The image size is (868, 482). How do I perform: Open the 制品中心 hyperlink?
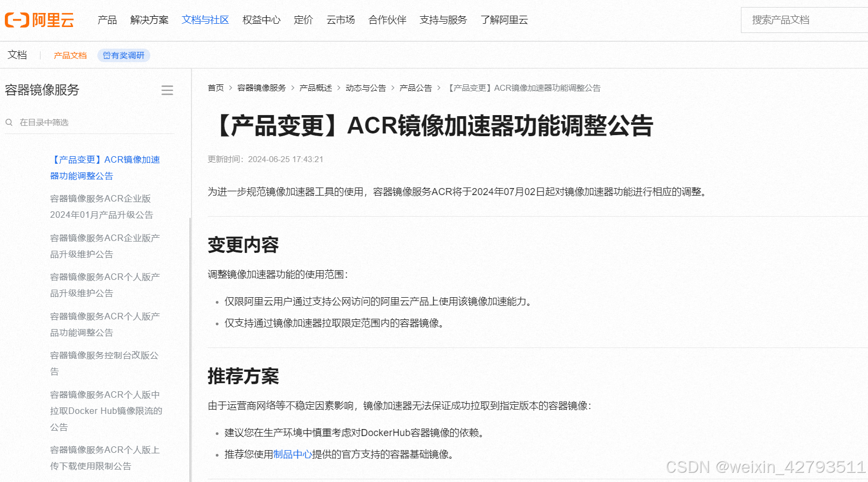pos(293,454)
